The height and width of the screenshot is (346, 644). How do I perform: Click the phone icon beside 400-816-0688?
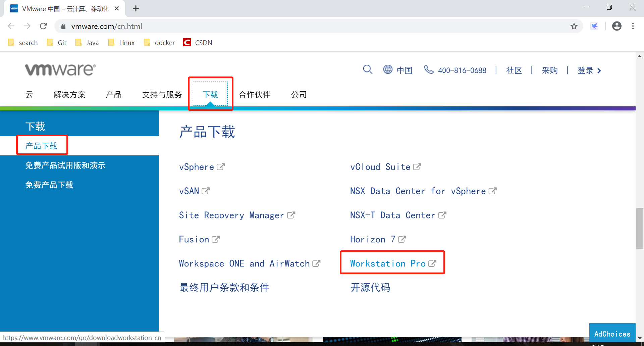[429, 69]
